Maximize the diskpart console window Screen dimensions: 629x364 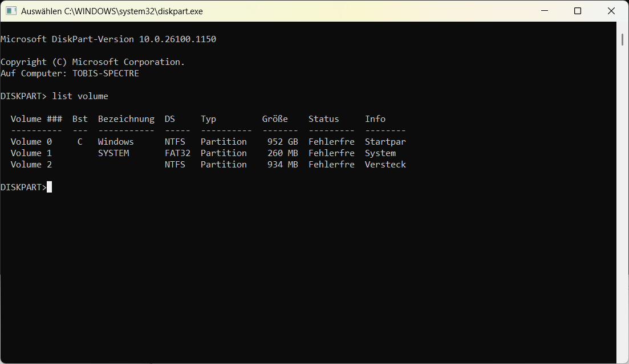pos(578,11)
